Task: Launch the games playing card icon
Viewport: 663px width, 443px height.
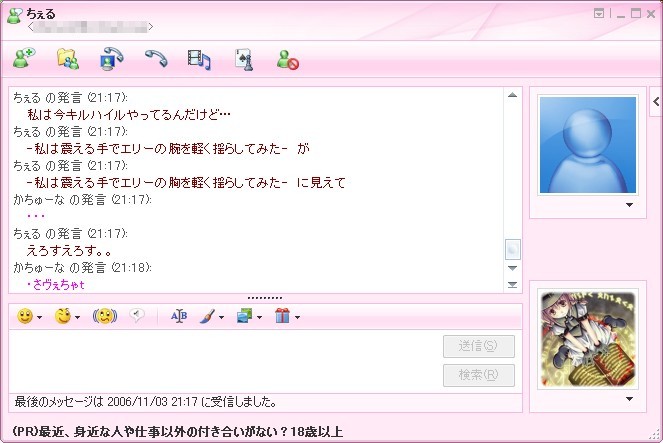Action: (244, 59)
